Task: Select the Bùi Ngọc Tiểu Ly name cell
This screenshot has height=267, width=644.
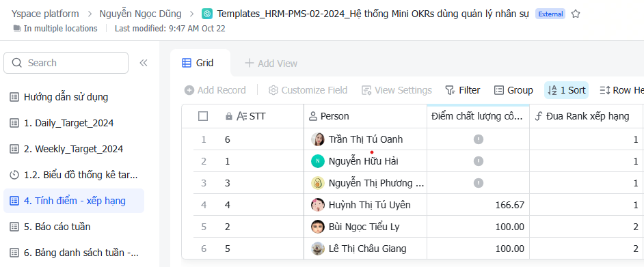Action: 365,227
